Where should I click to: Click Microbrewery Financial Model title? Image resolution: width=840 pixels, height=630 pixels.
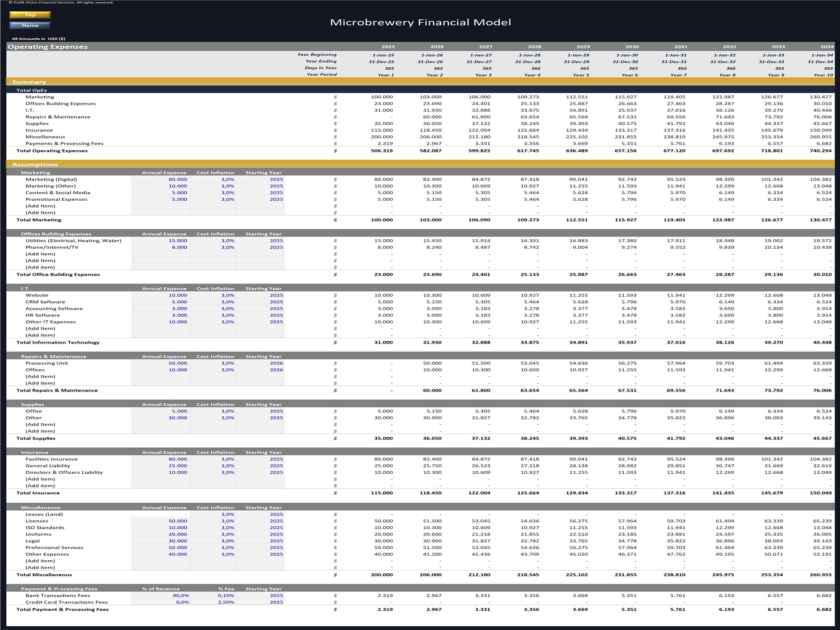420,22
